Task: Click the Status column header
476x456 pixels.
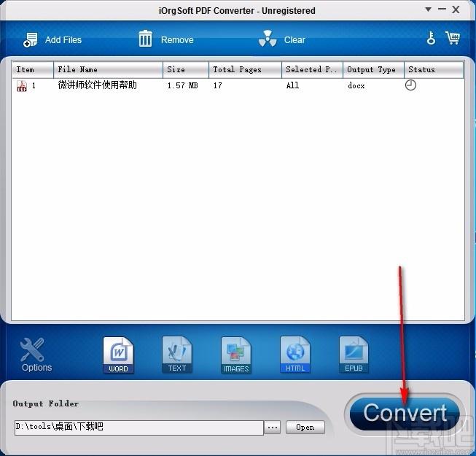Action: pyautogui.click(x=434, y=69)
